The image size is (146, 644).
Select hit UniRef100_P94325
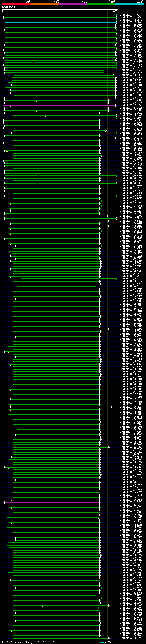(131, 525)
